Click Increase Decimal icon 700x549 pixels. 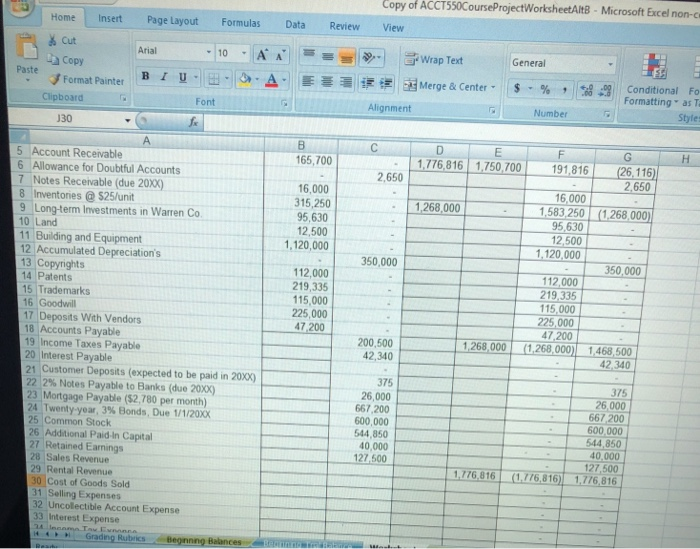pos(586,91)
